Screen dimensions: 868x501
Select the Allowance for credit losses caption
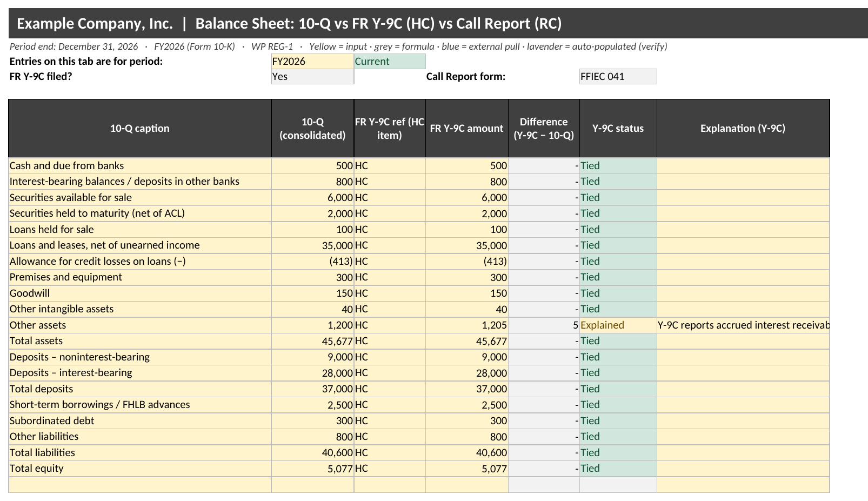(x=140, y=262)
